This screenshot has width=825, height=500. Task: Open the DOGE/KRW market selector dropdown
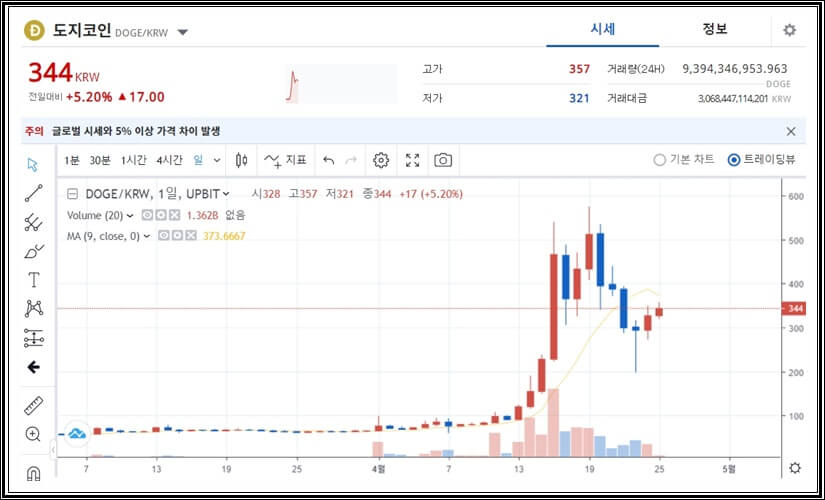pos(183,33)
